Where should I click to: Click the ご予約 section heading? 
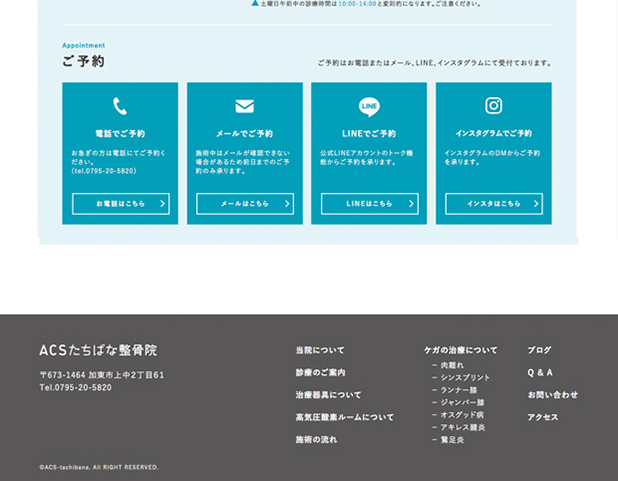click(x=83, y=61)
